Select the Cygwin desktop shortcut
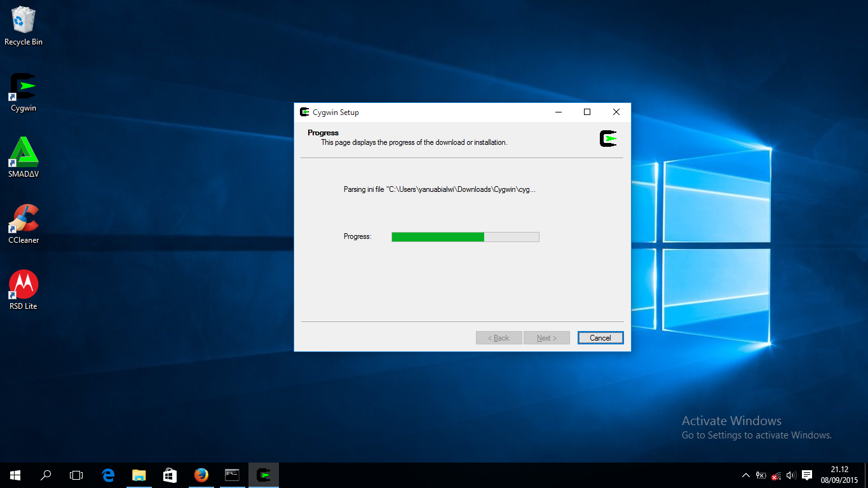This screenshot has height=488, width=868. click(x=24, y=93)
